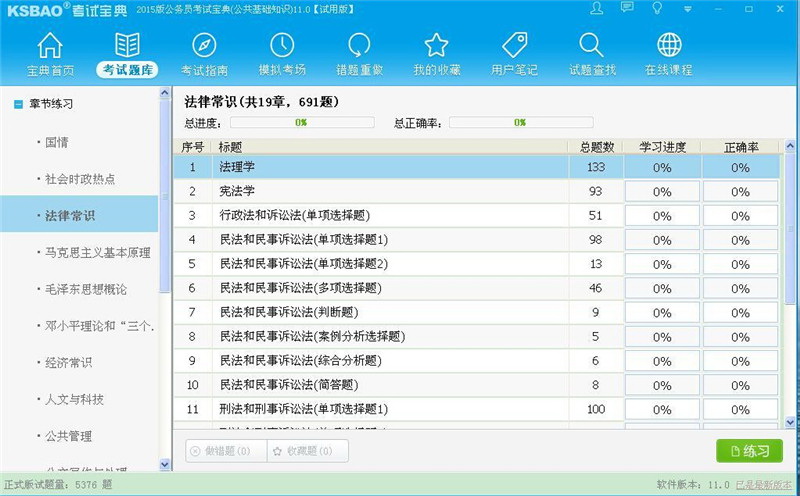Image resolution: width=800 pixels, height=496 pixels.
Task: Open the title bar dropdown menu arrow
Action: click(687, 8)
